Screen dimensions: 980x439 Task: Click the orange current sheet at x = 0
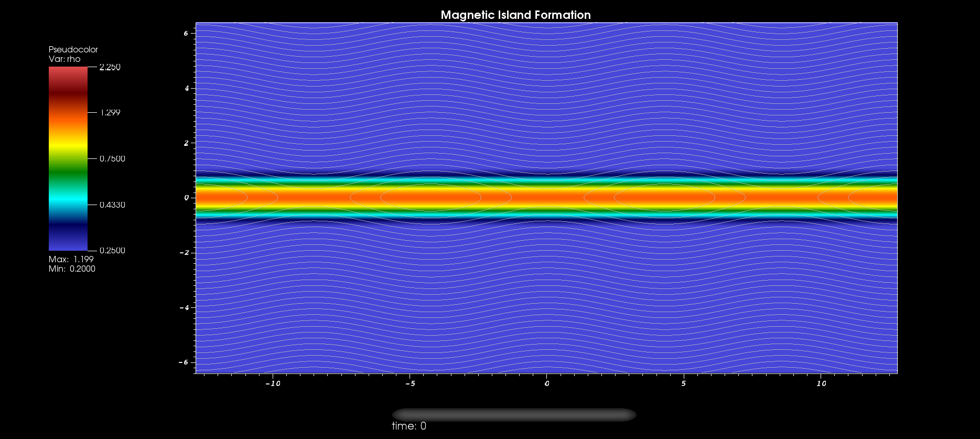click(547, 197)
